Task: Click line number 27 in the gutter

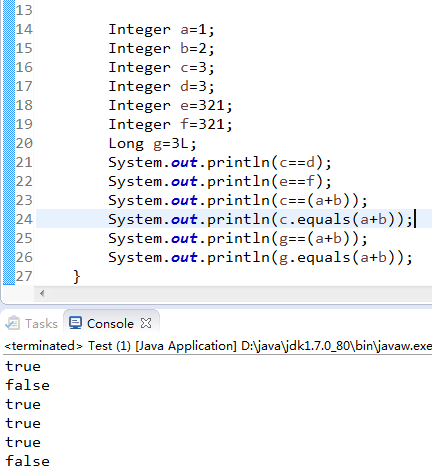Action: (x=24, y=276)
